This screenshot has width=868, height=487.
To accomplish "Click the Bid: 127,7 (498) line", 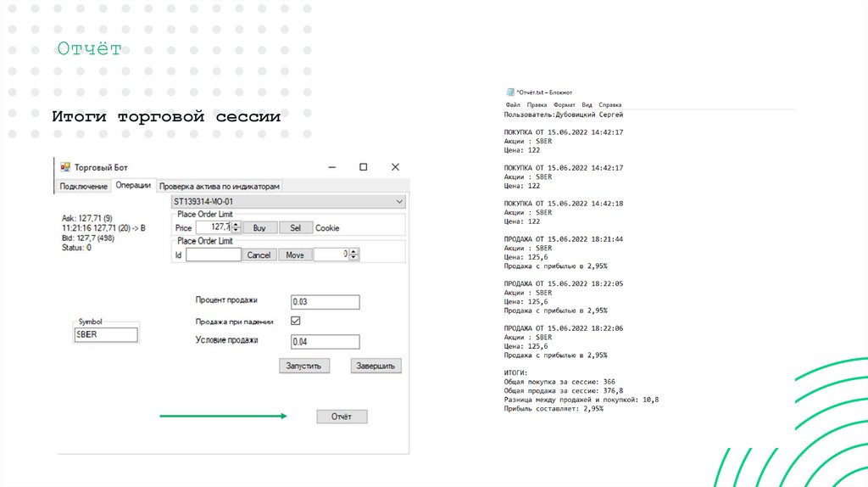I will pyautogui.click(x=88, y=238).
